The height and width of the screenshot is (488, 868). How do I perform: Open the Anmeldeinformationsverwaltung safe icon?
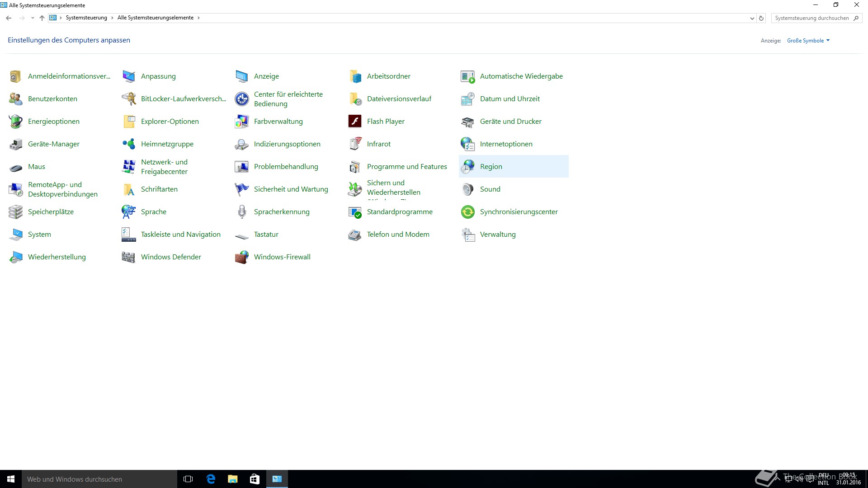click(x=15, y=76)
